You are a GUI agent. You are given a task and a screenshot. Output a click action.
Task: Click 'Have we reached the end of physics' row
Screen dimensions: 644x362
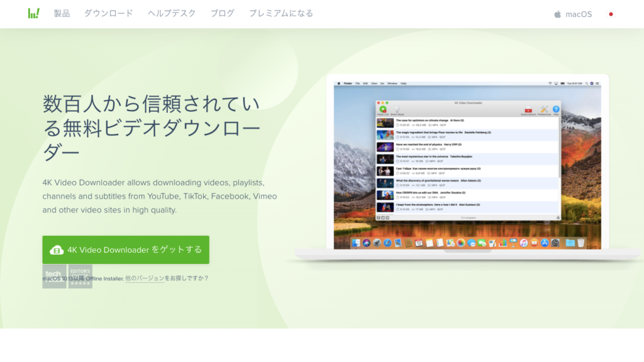[x=468, y=147]
